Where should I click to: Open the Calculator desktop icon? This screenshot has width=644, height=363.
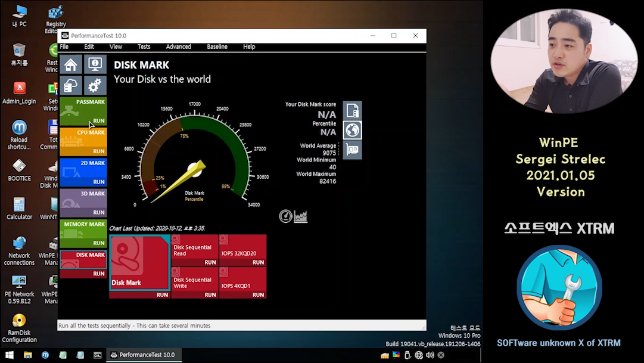[19, 209]
